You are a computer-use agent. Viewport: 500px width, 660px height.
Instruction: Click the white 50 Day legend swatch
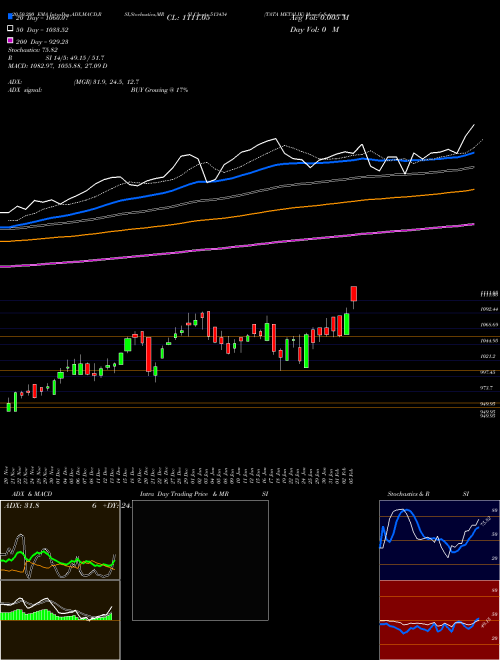click(10, 29)
